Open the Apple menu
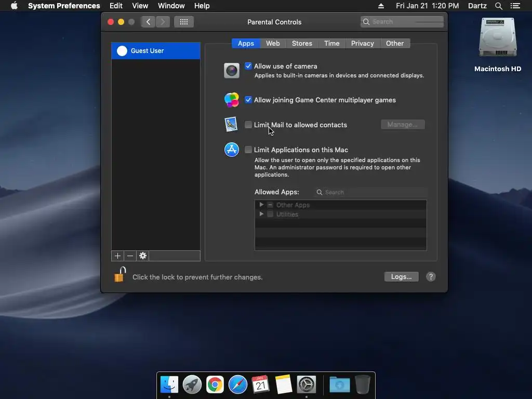The image size is (532, 399). click(x=14, y=6)
